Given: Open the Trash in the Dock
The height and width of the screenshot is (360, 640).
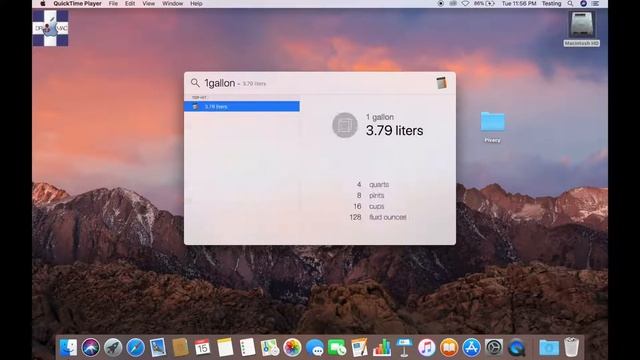Looking at the screenshot, I should tap(571, 347).
